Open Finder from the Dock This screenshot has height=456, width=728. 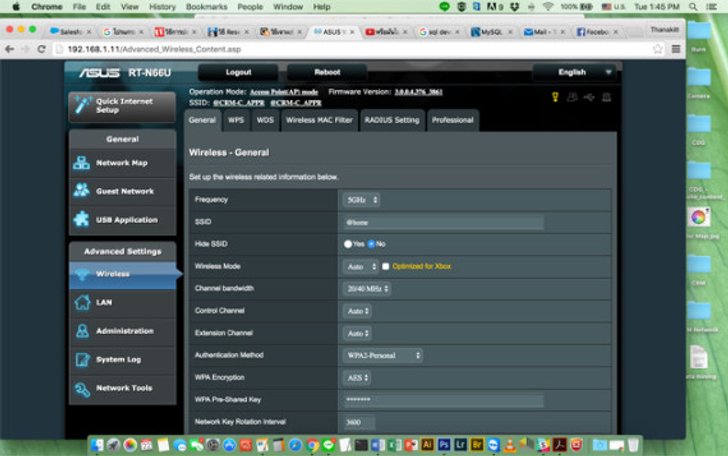[97, 445]
